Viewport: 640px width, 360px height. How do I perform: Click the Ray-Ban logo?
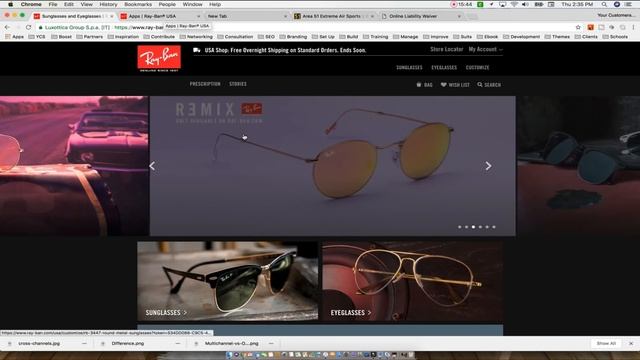(159, 58)
